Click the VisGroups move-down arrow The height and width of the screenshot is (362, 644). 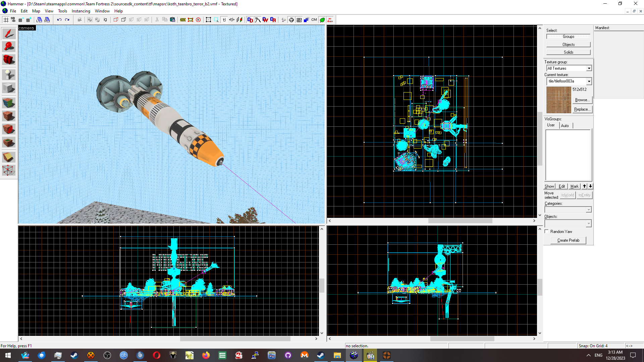pos(590,186)
